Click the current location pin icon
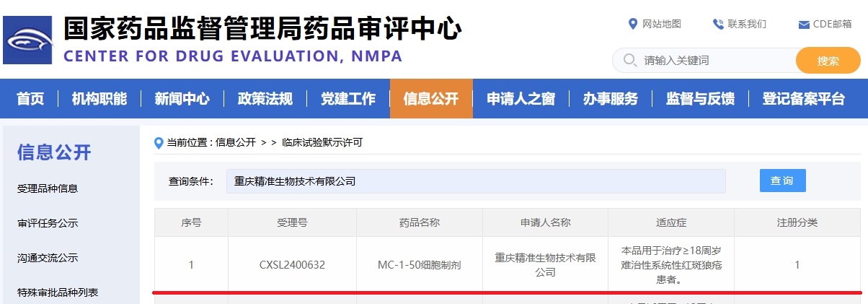This screenshot has width=868, height=304. [159, 142]
